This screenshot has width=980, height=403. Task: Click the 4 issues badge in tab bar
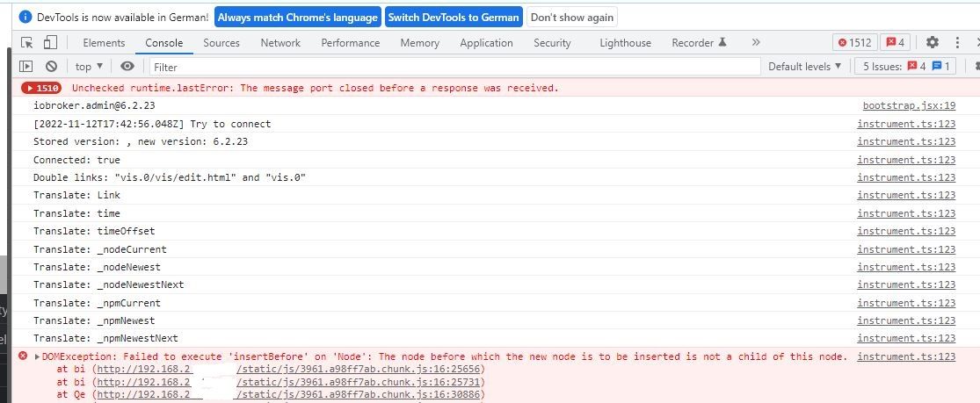pyautogui.click(x=896, y=42)
